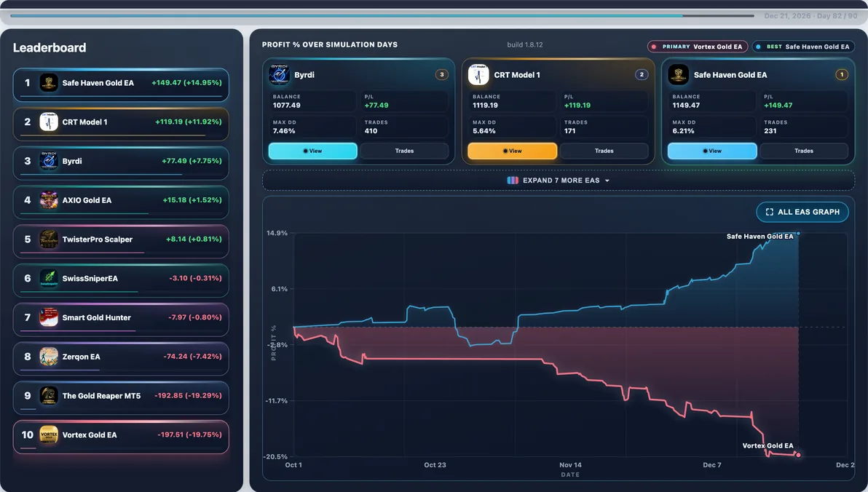This screenshot has width=868, height=492.
Task: Click the -192.85 (-19.29%) leaderboard value
Action: coord(188,395)
